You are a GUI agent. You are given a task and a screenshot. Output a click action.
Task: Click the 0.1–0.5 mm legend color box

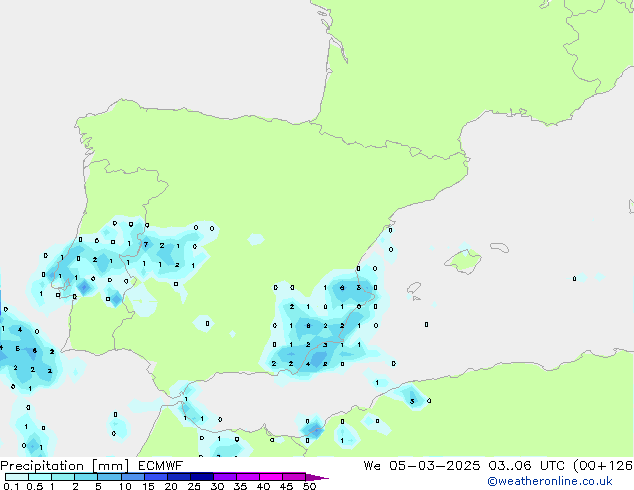tap(17, 477)
